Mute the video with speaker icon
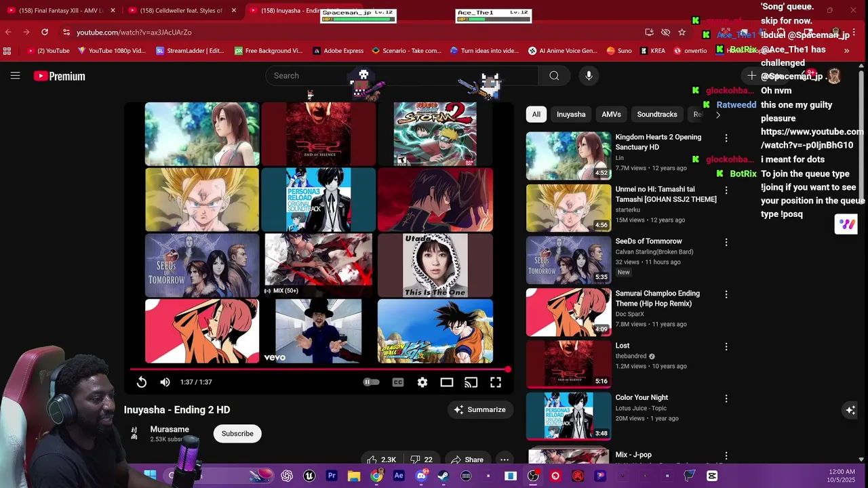Screen dimensions: 868x488 pos(165,382)
